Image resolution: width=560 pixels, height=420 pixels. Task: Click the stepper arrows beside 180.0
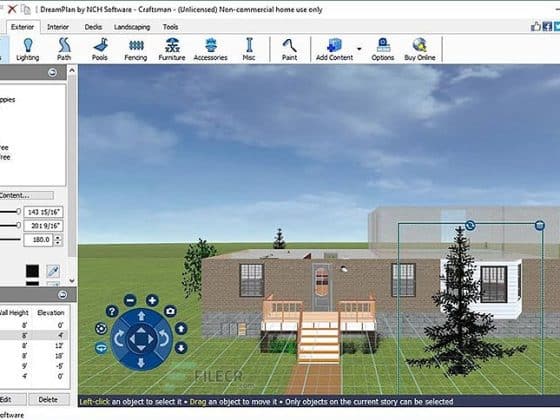pos(58,240)
